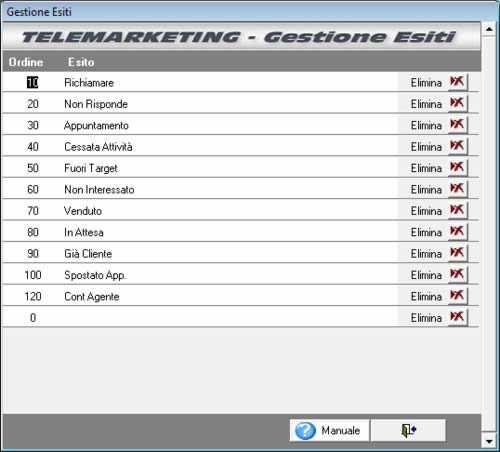Click the Venduto outcome name field

tap(230, 211)
